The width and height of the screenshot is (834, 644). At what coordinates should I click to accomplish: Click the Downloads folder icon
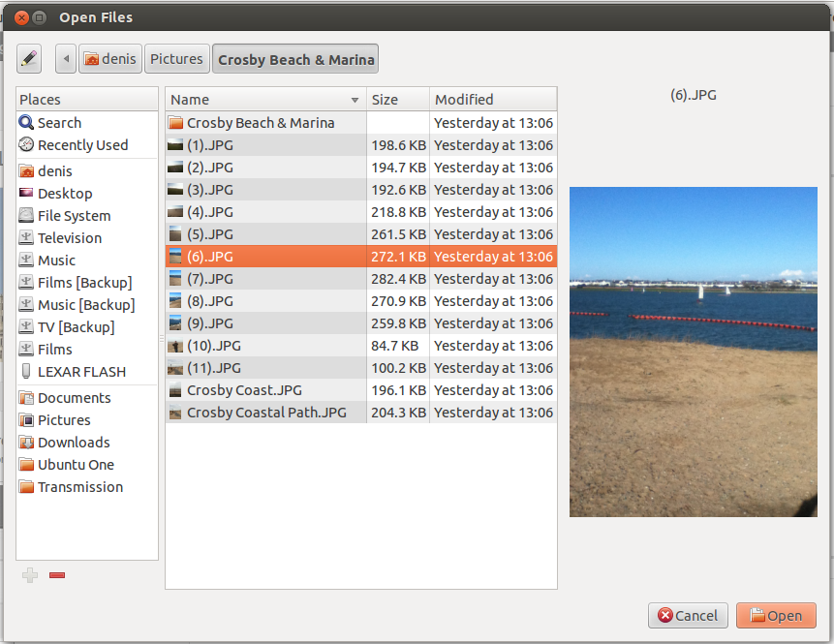click(26, 443)
